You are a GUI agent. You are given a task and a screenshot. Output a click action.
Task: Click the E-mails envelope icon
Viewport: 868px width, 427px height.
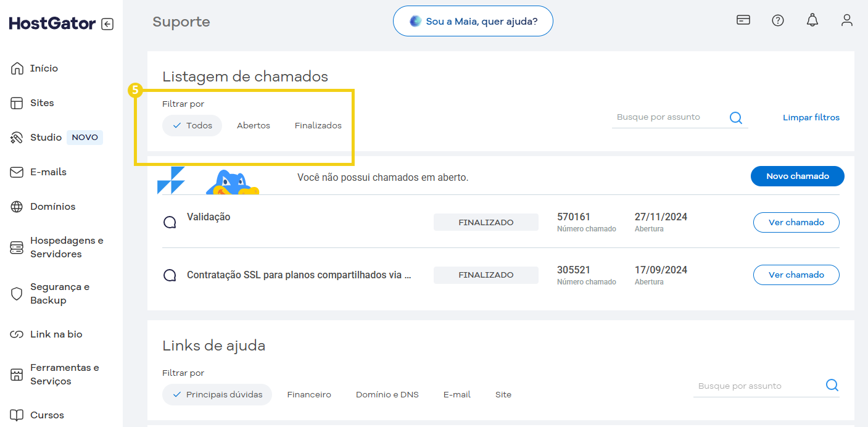click(x=17, y=172)
